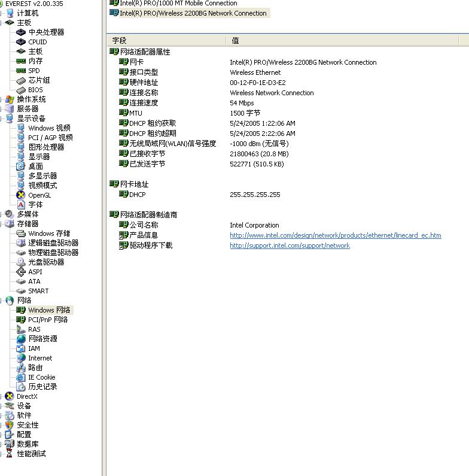Click the DHCP address 255.255.255.255

click(255, 195)
